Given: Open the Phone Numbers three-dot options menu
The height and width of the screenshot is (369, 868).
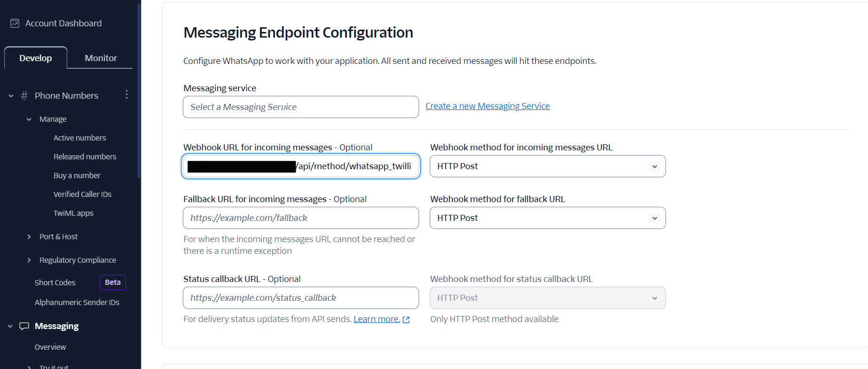Looking at the screenshot, I should [x=126, y=94].
